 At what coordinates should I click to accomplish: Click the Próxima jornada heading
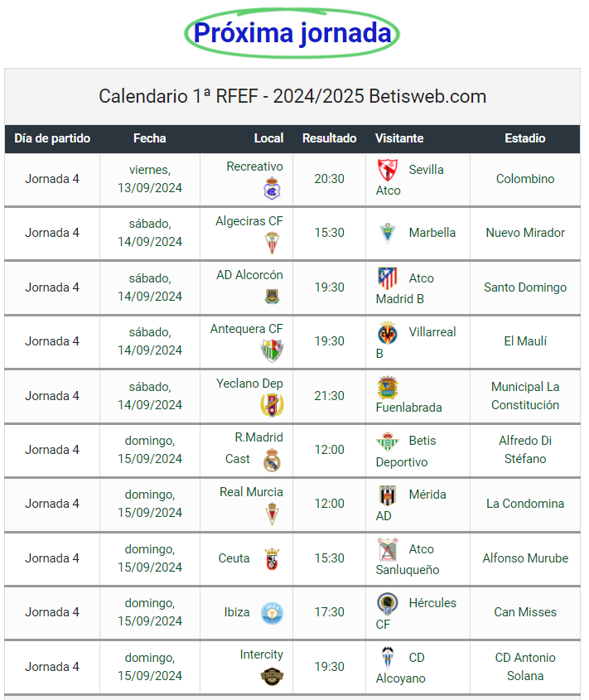(x=292, y=33)
